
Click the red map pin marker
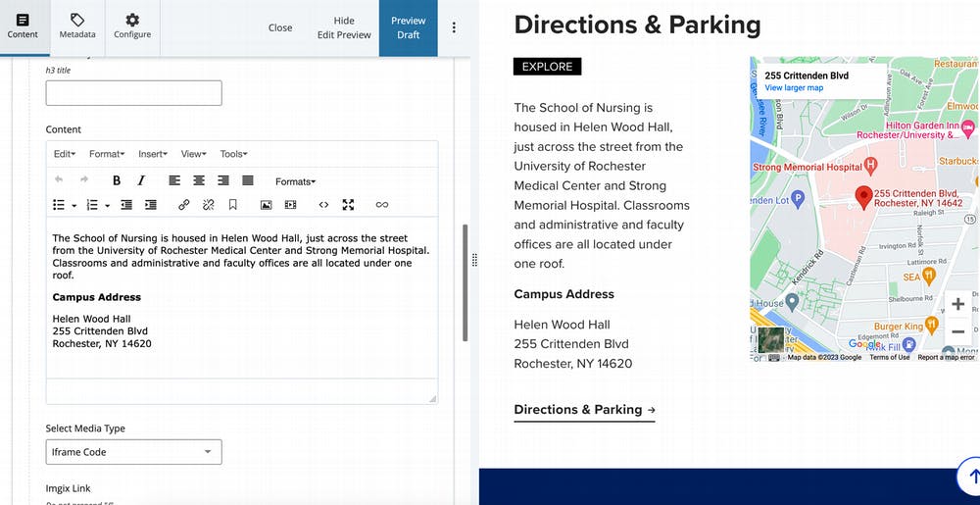[x=863, y=197]
